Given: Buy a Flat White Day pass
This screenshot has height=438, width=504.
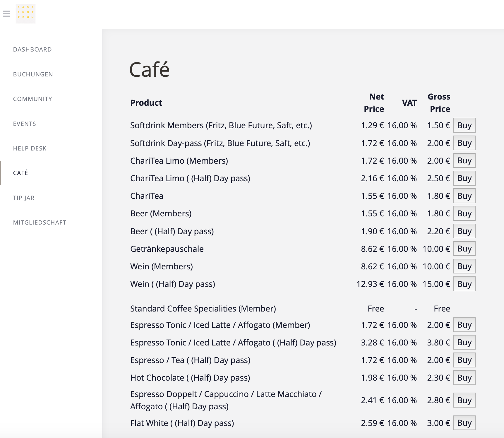Looking at the screenshot, I should click(464, 423).
